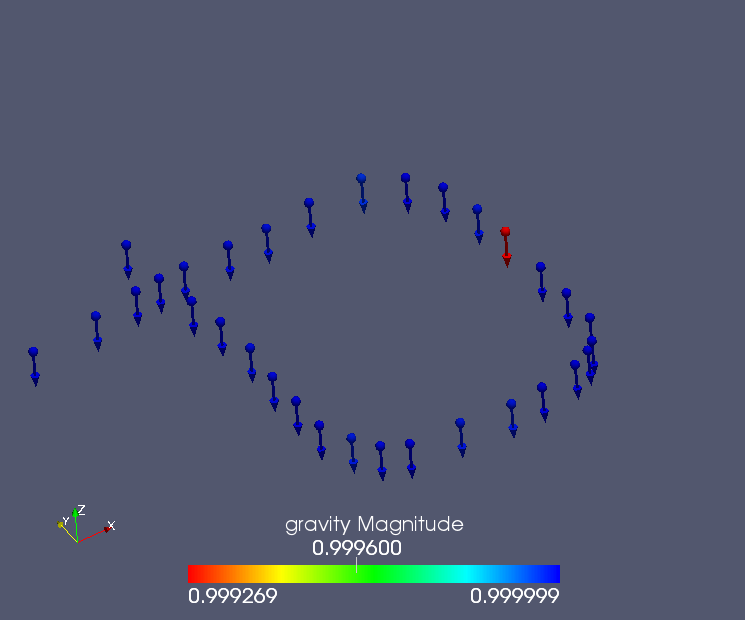Click the red X axis of orientation widget

click(95, 534)
